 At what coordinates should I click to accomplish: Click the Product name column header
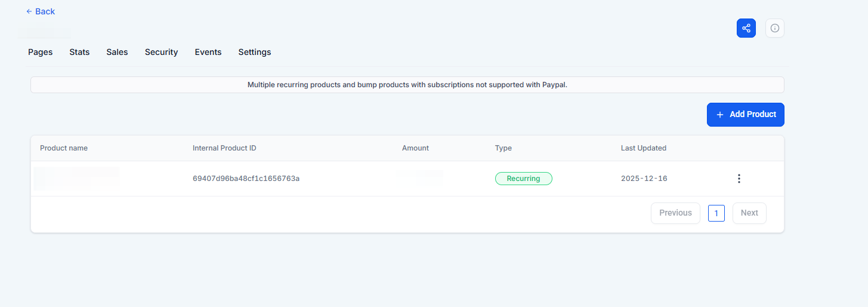[x=64, y=148]
